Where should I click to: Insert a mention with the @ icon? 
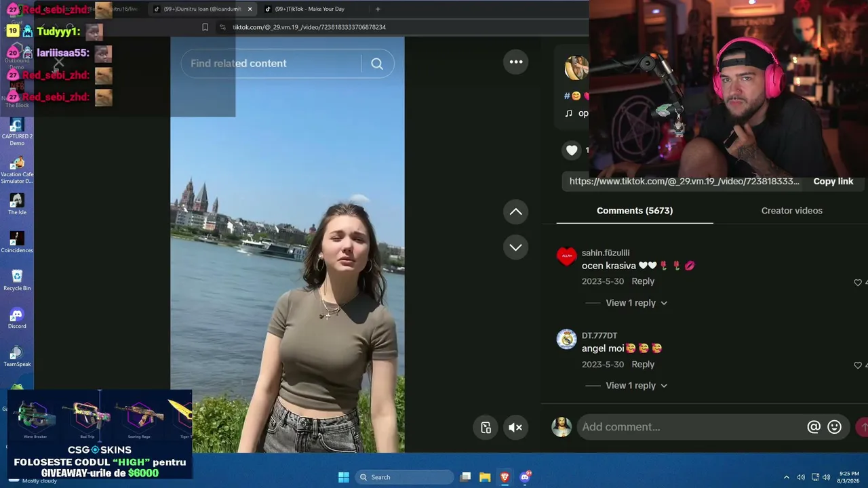pyautogui.click(x=814, y=427)
